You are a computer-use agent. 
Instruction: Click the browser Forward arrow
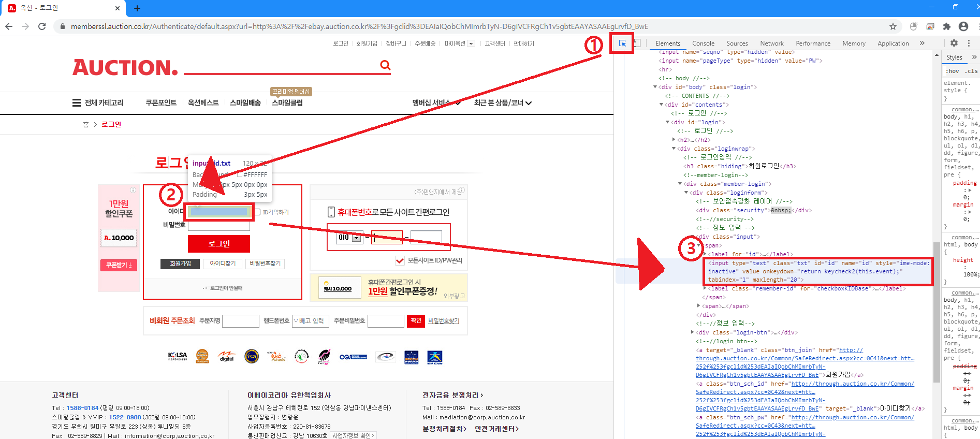point(25,26)
